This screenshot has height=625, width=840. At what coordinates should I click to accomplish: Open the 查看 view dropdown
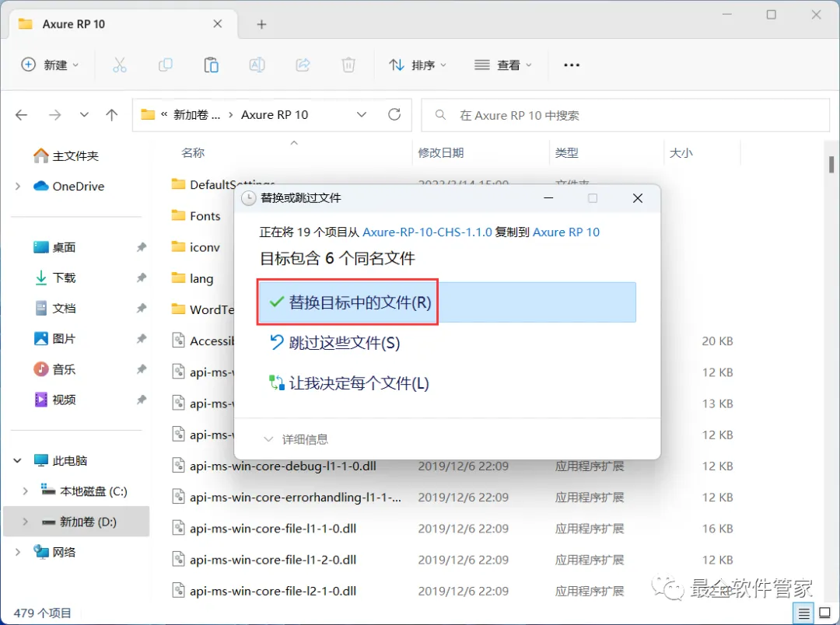click(502, 65)
